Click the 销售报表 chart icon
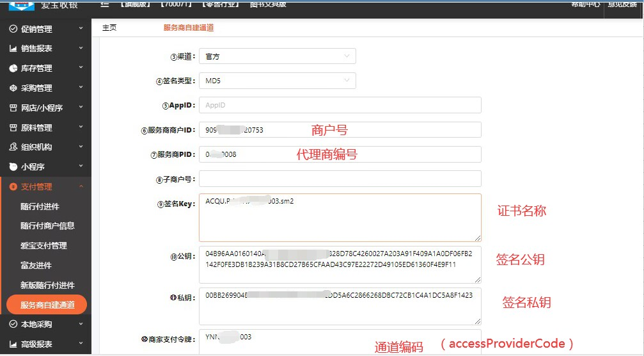 pos(13,49)
